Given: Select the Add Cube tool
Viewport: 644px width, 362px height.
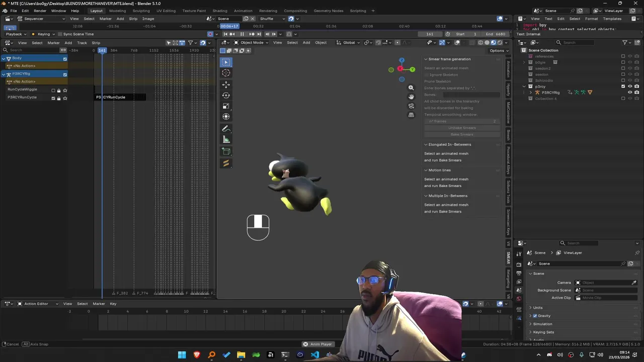Looking at the screenshot, I should pos(226,151).
